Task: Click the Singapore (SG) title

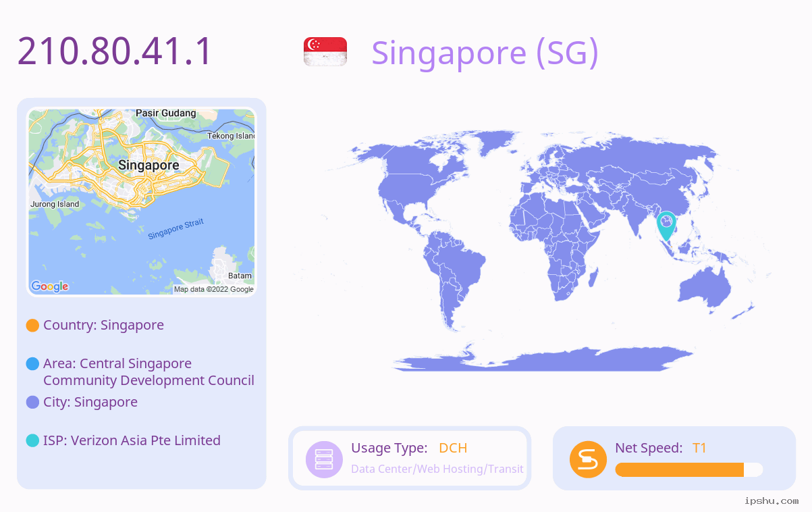Action: tap(485, 53)
